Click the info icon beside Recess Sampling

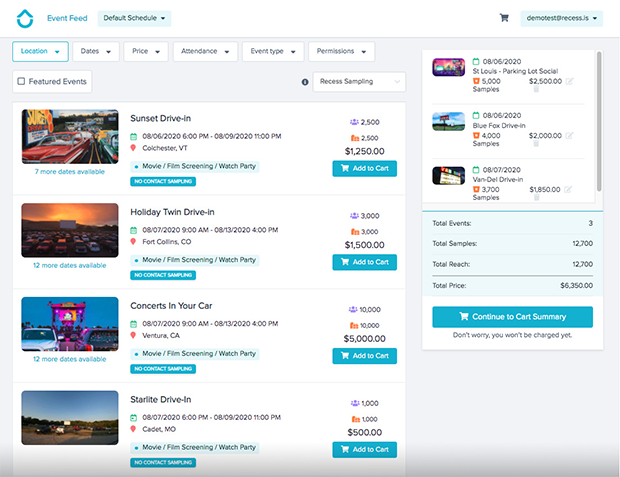tap(305, 82)
